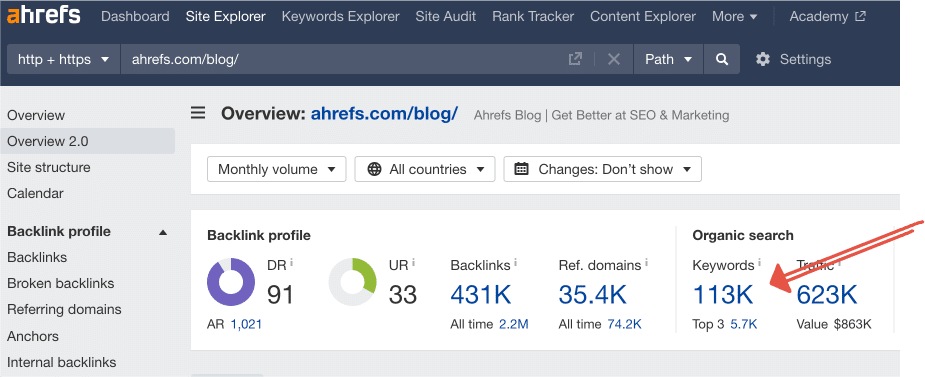This screenshot has height=377, width=925.
Task: Click all time ref. domains 74.2K
Action: [x=624, y=324]
